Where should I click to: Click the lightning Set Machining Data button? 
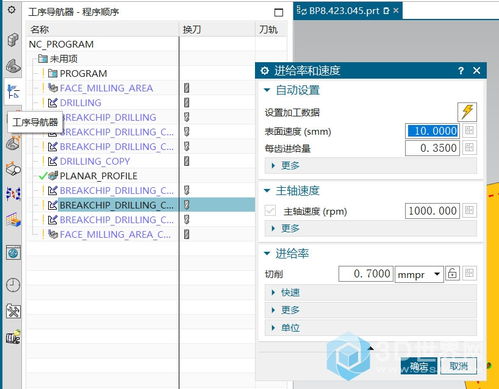click(x=467, y=111)
